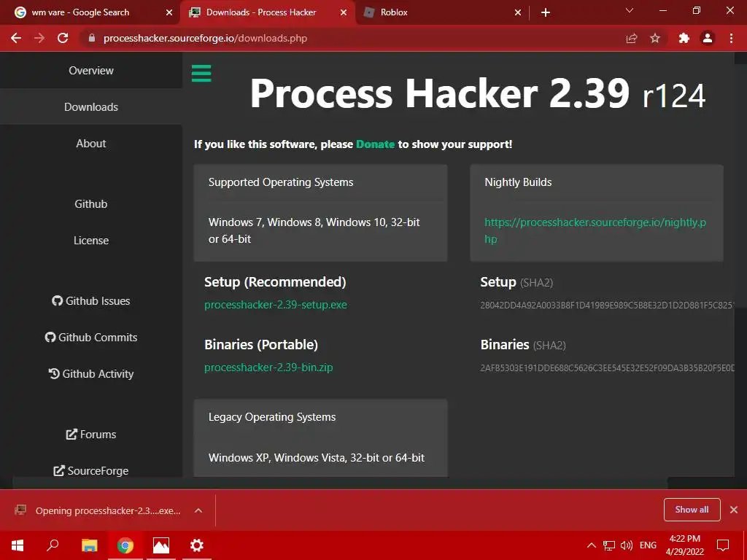Switch to the wm vare Google Search tab

pos(90,12)
